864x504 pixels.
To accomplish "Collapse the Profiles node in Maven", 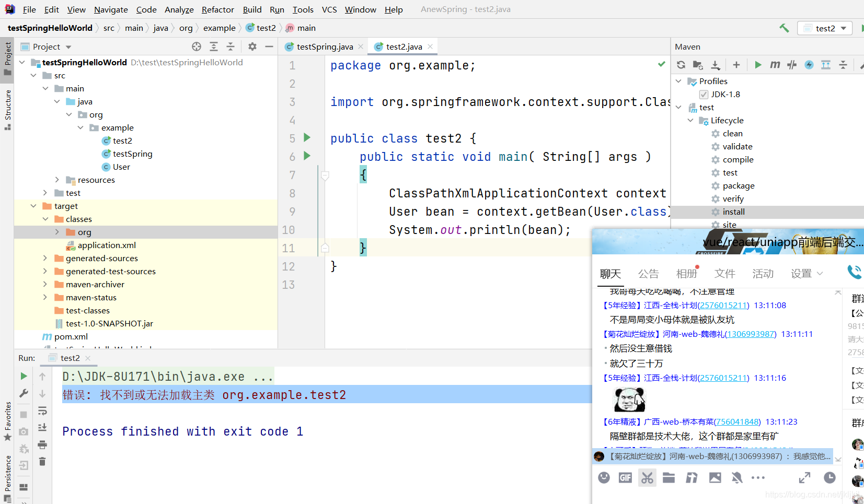I will point(678,81).
